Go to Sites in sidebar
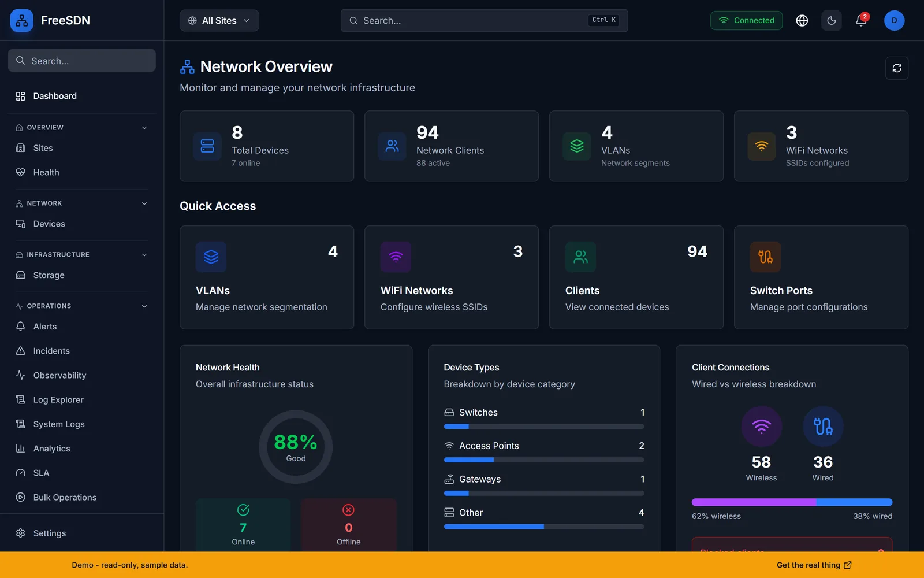 pyautogui.click(x=81, y=148)
